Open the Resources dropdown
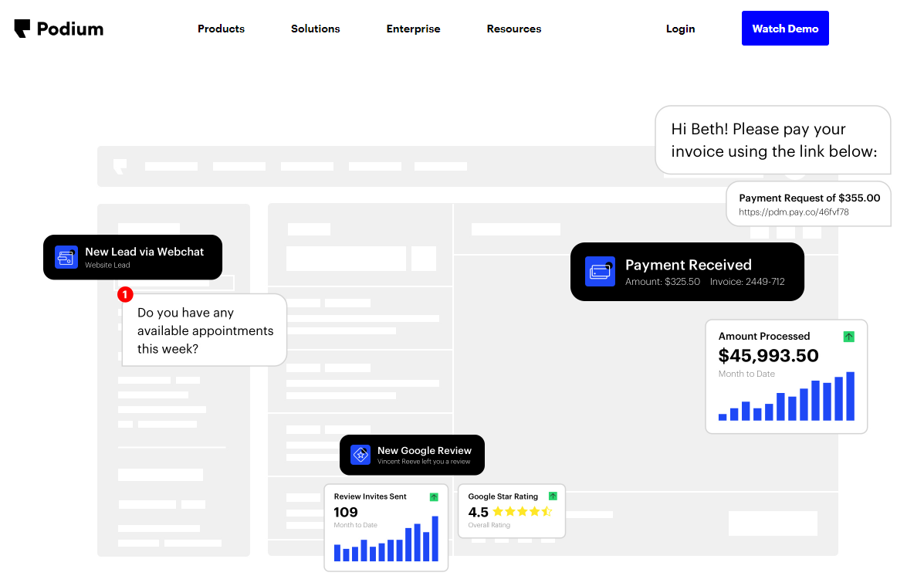 (513, 29)
